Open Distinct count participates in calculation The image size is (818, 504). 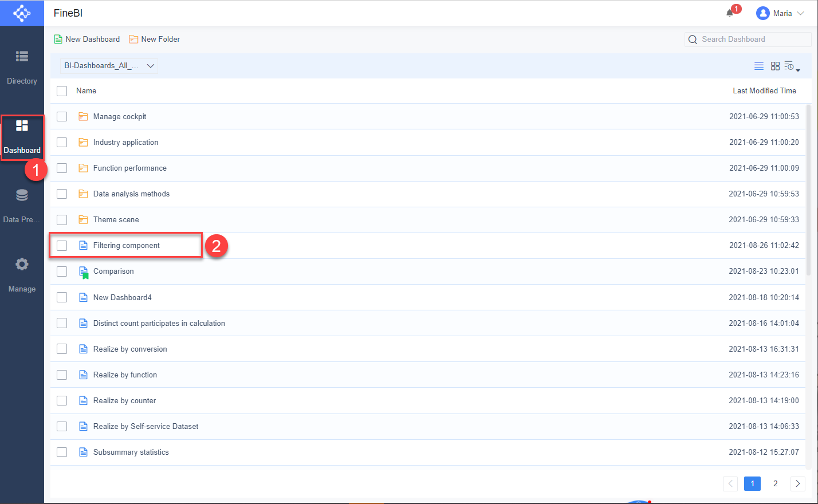click(159, 323)
